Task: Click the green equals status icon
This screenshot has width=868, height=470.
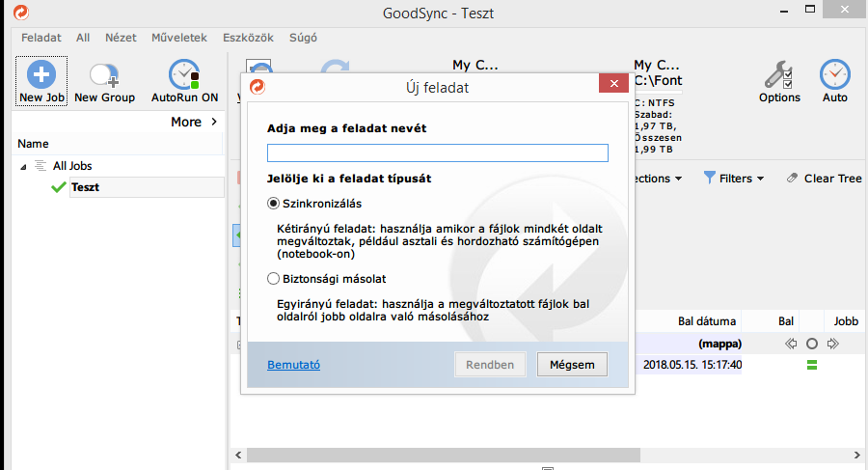Action: click(x=812, y=365)
